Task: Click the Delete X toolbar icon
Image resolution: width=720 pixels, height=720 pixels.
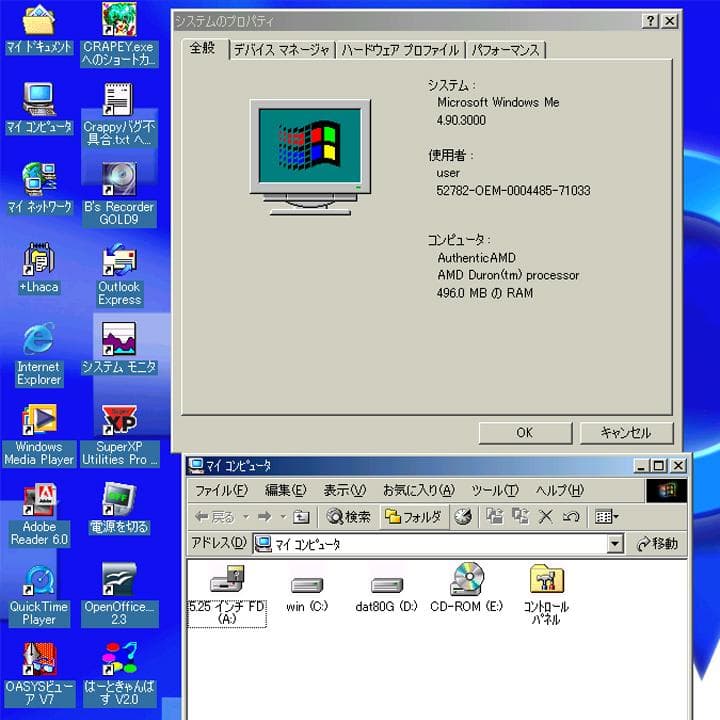Action: (545, 517)
